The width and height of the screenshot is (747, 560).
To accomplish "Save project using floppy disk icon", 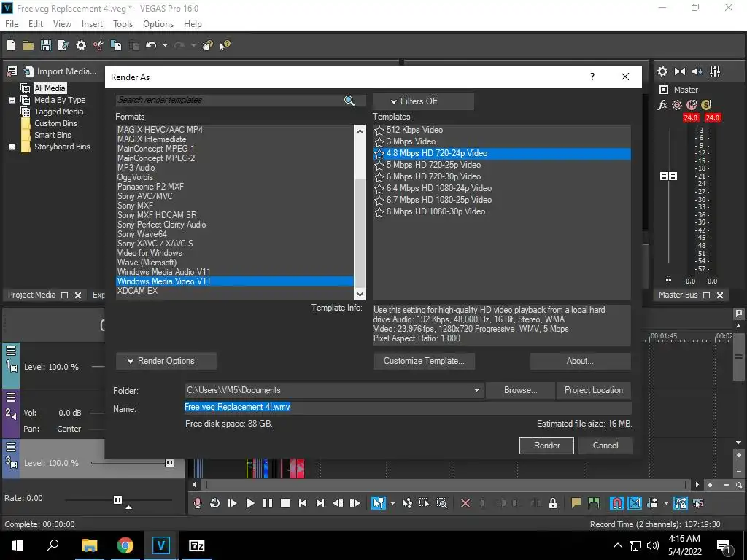I will tap(46, 45).
